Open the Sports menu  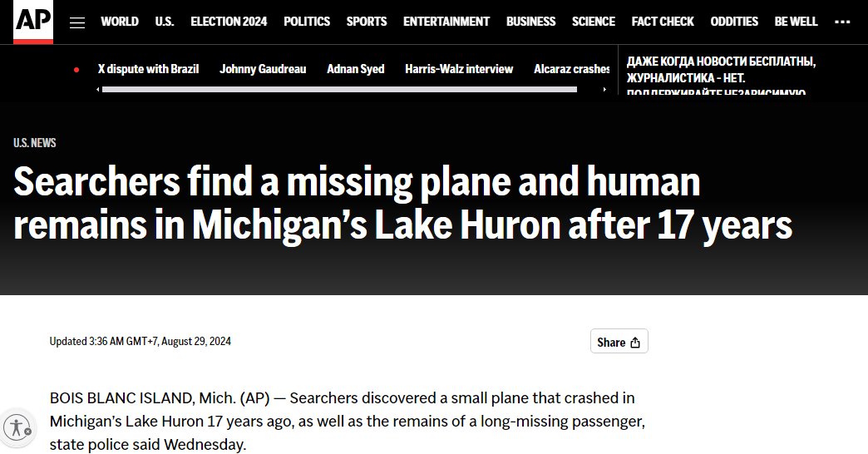click(x=367, y=22)
